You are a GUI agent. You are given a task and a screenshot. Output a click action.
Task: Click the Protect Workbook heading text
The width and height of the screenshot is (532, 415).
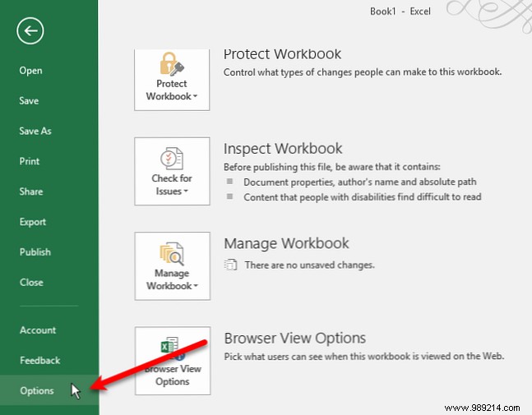click(282, 54)
